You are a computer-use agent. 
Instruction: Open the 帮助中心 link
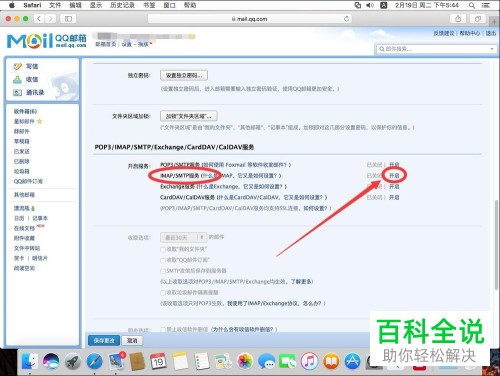pos(470,33)
